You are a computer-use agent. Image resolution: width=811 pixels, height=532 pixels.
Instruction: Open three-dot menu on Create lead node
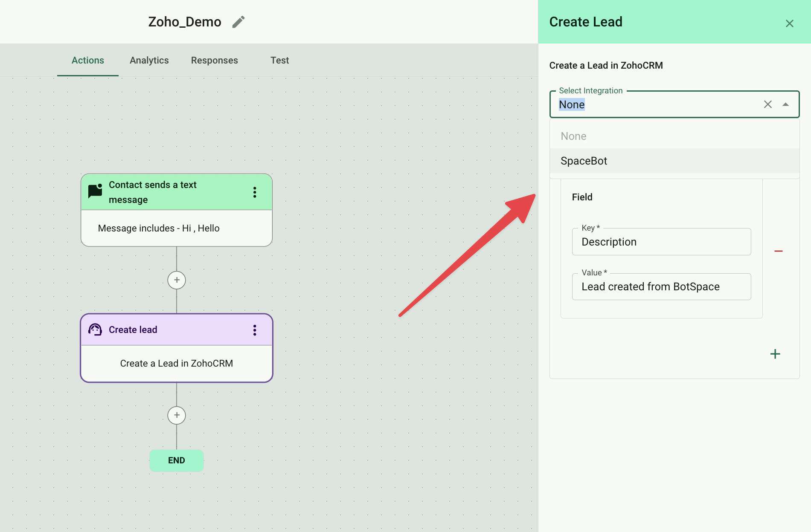tap(255, 330)
